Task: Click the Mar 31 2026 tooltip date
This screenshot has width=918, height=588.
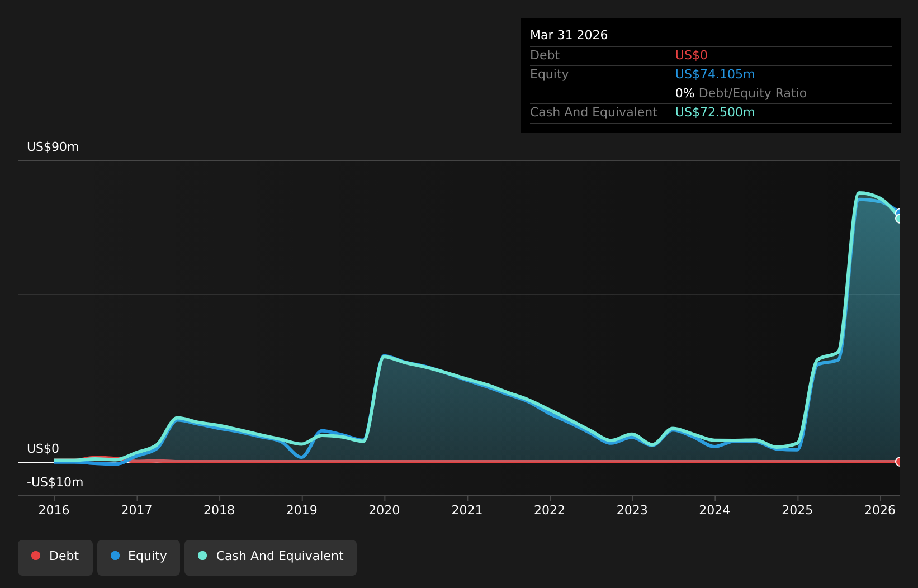Action: [569, 35]
